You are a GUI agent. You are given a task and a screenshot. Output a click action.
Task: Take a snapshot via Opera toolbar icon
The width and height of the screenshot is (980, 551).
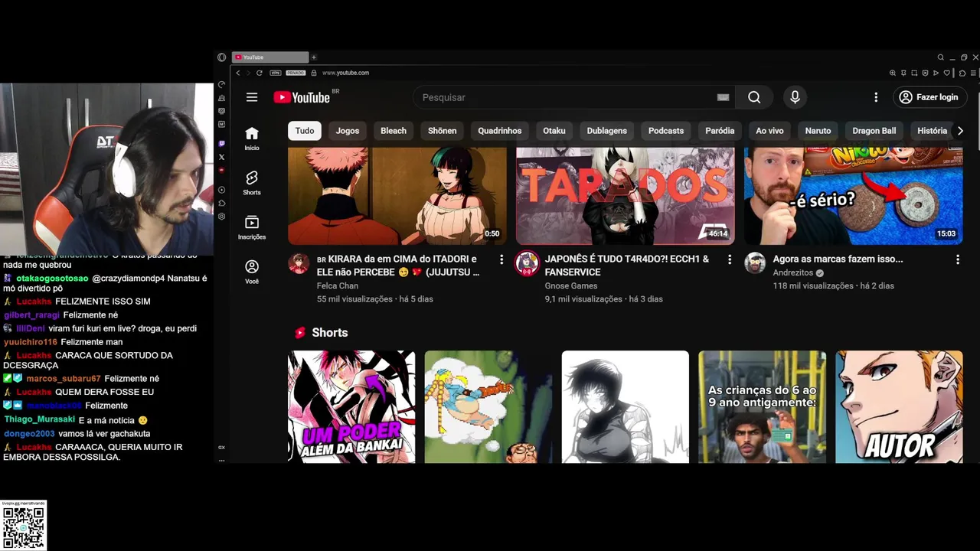click(x=914, y=73)
